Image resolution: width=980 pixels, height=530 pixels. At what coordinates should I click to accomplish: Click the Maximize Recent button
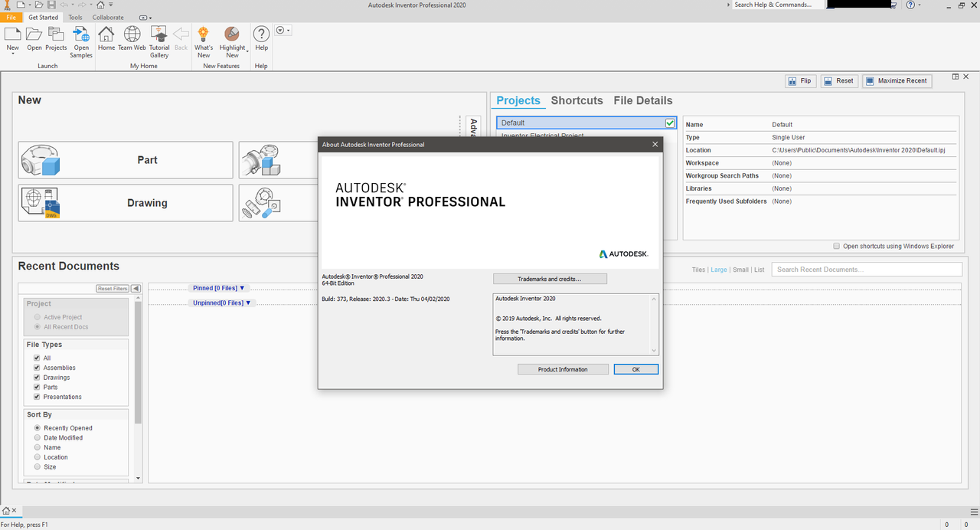tap(897, 80)
